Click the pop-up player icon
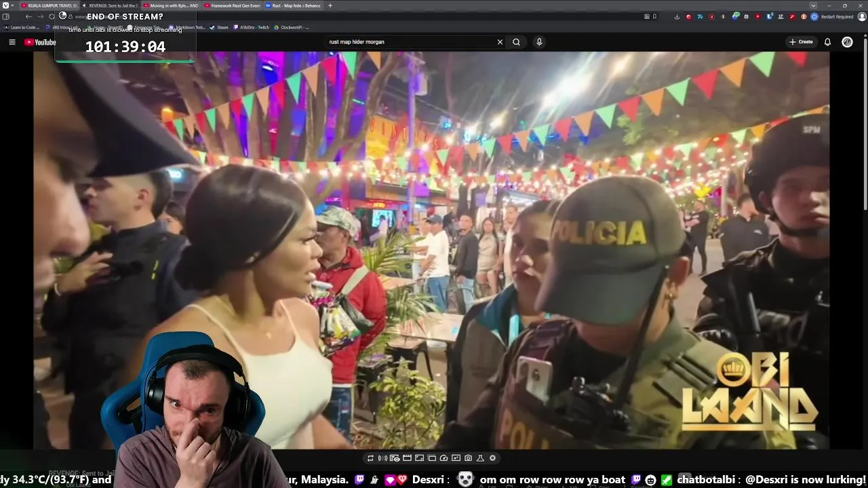The height and width of the screenshot is (488, 868). (431, 458)
